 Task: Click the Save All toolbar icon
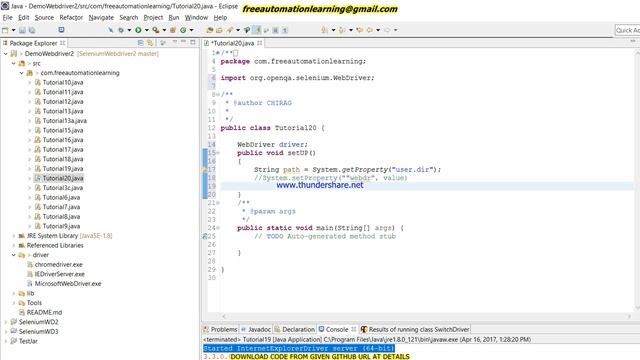(x=31, y=30)
